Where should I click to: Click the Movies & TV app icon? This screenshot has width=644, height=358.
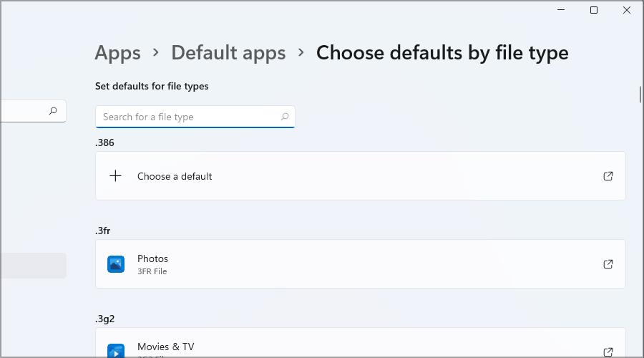point(116,351)
